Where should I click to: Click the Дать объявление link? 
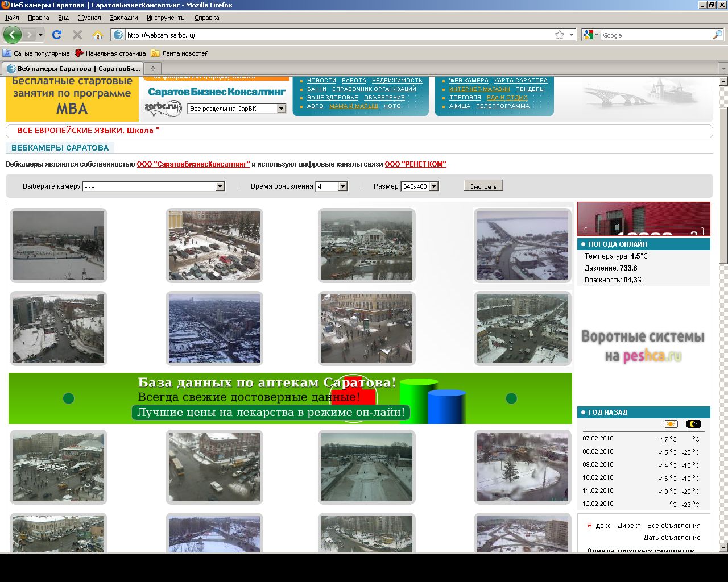pos(672,538)
